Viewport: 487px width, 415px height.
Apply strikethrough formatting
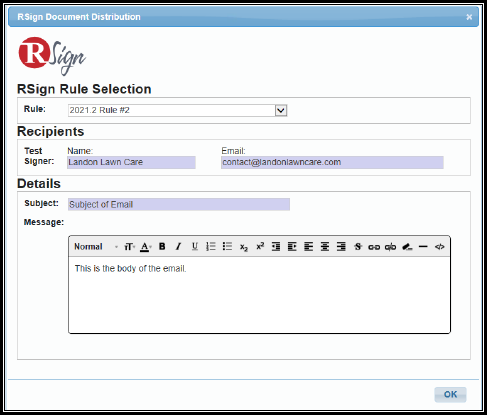pos(358,247)
